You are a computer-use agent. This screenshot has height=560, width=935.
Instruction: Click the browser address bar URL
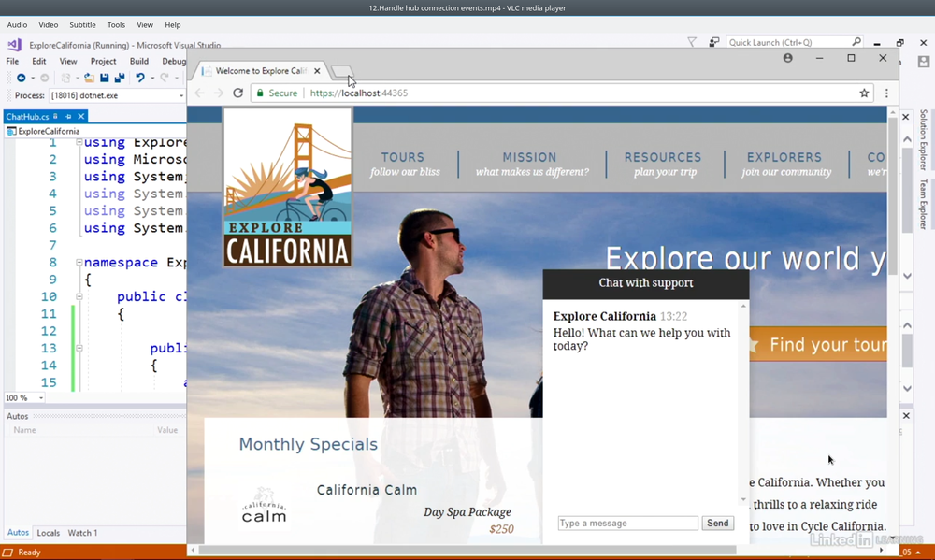[359, 93]
